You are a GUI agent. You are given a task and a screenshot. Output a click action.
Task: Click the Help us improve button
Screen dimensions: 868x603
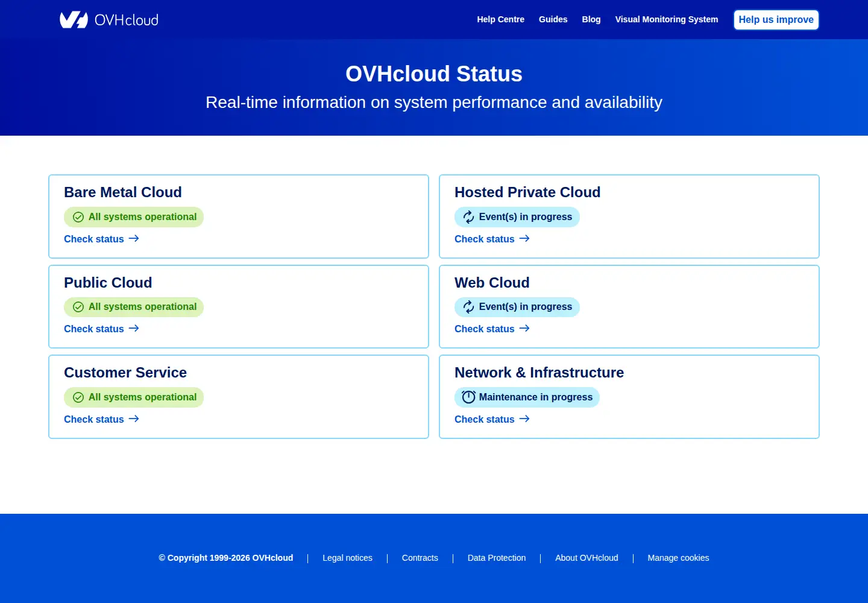pos(776,20)
